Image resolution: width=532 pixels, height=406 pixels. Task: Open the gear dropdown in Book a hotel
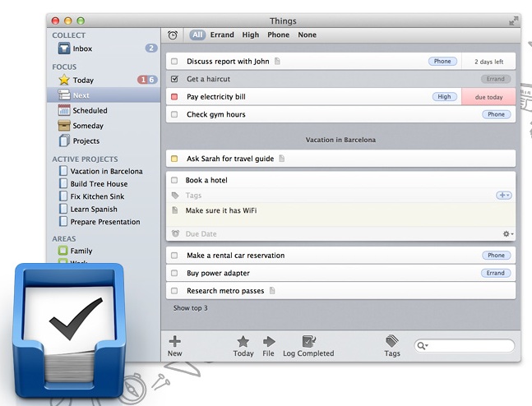coord(508,233)
